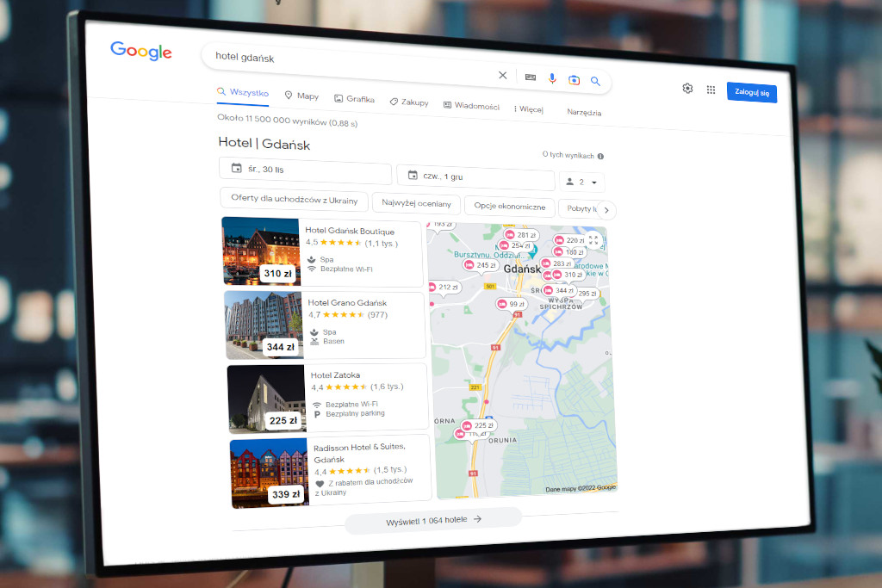
Task: Click the O tych wynikach link
Action: click(x=568, y=155)
